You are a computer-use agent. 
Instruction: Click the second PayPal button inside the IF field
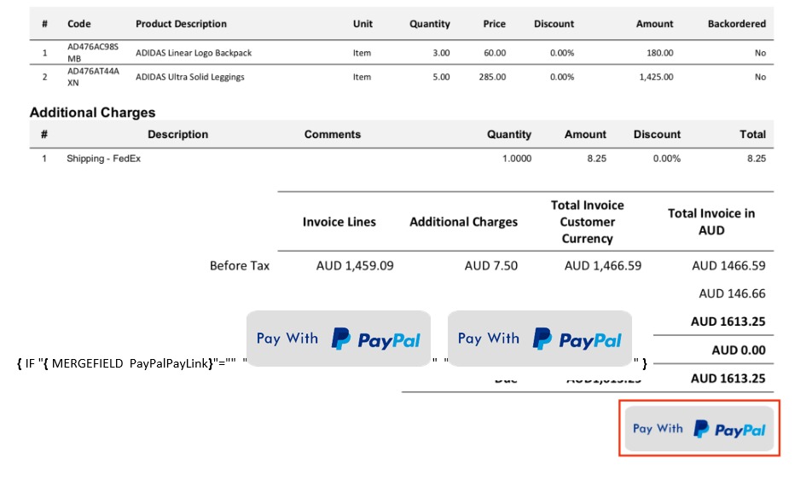point(539,339)
